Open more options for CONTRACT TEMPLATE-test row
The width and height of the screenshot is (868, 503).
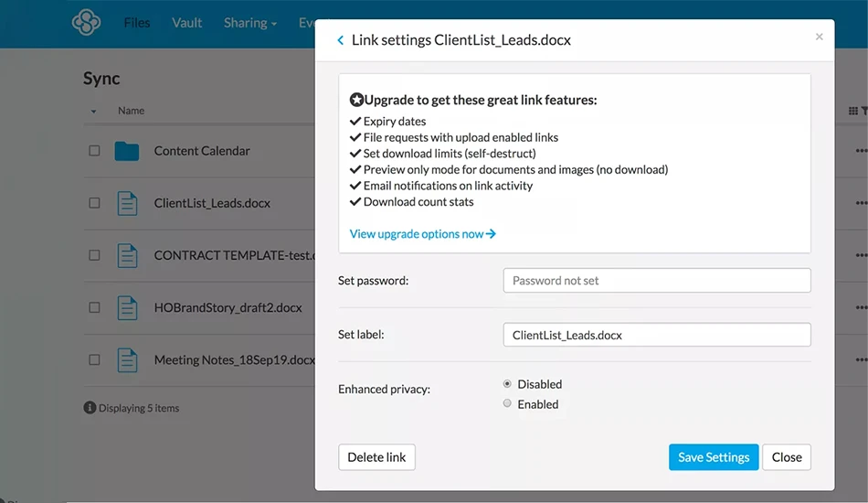tap(862, 255)
